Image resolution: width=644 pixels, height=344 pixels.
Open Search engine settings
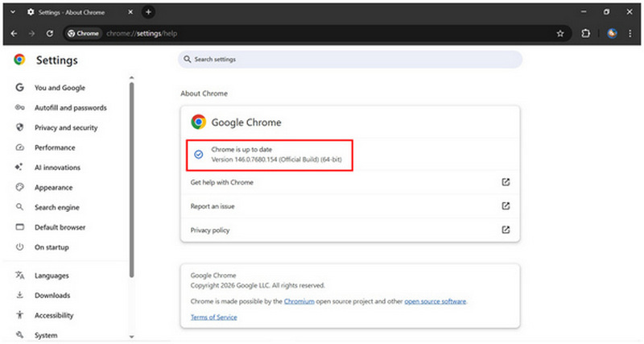tap(57, 208)
